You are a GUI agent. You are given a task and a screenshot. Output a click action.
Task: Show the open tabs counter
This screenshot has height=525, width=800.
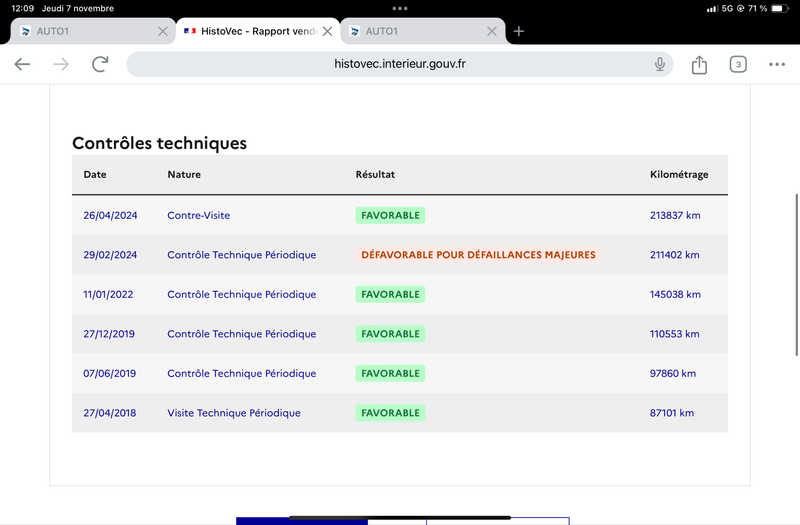coord(738,64)
